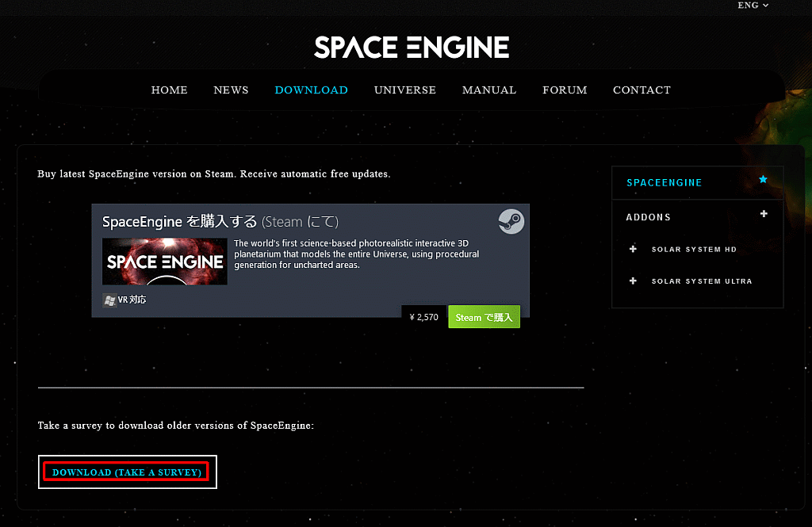
Task: Expand Solar System HD plus icon
Action: (633, 249)
